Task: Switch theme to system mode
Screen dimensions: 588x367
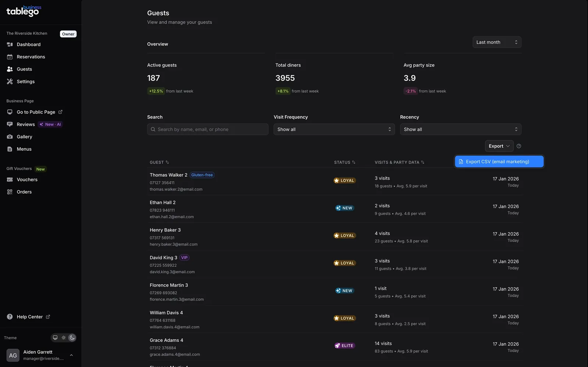Action: pyautogui.click(x=55, y=338)
